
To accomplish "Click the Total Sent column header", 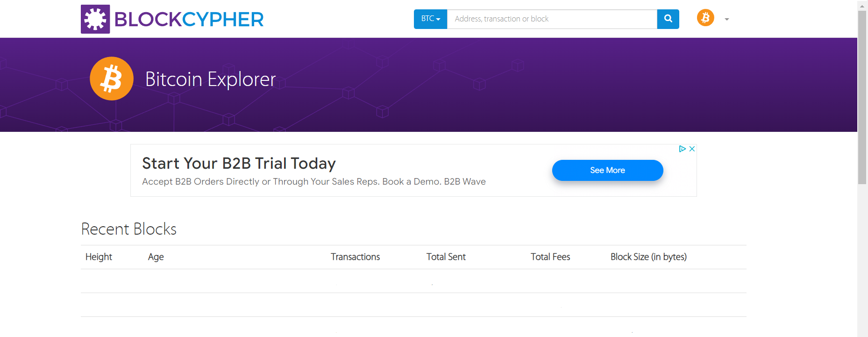I will pos(446,257).
